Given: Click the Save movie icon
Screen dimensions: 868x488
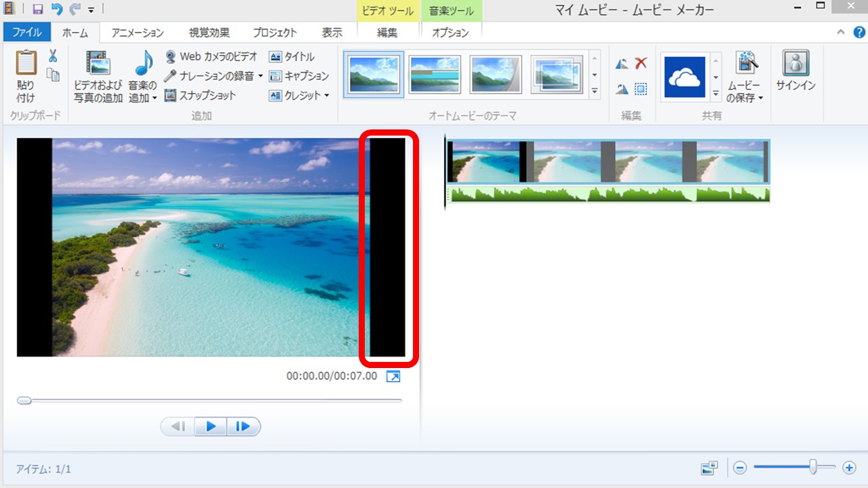Looking at the screenshot, I should tap(745, 63).
